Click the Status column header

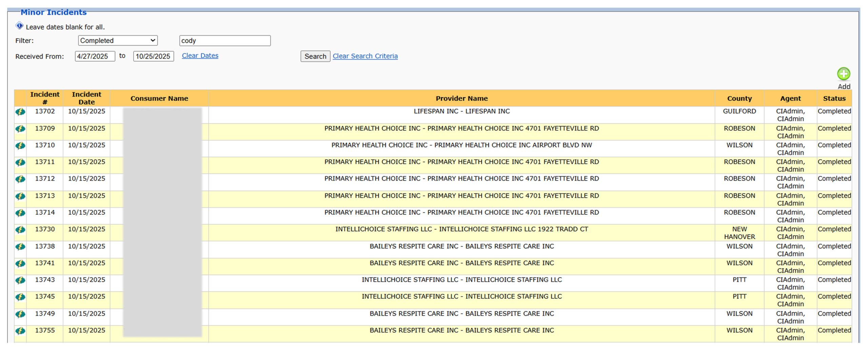pos(834,99)
